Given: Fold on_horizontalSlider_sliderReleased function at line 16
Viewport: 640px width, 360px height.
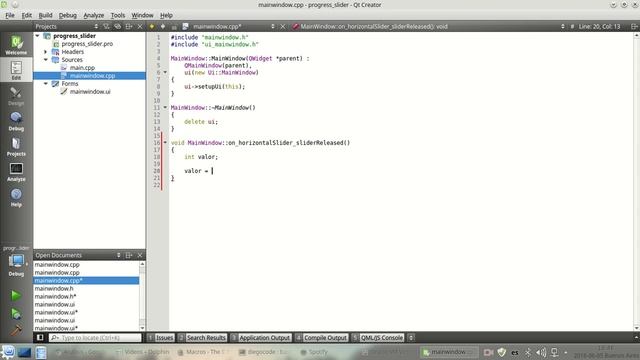Looking at the screenshot, I should [165, 142].
